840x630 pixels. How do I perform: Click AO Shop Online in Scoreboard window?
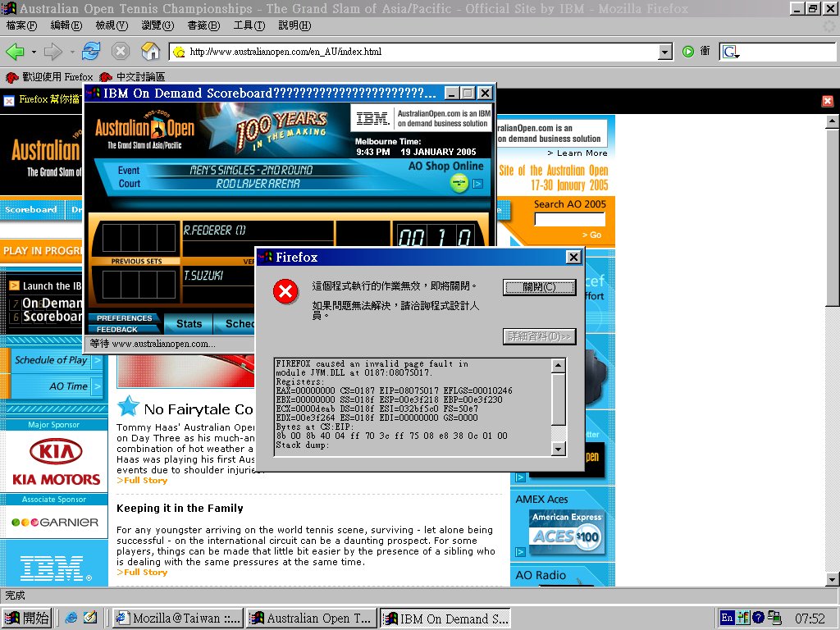[445, 166]
